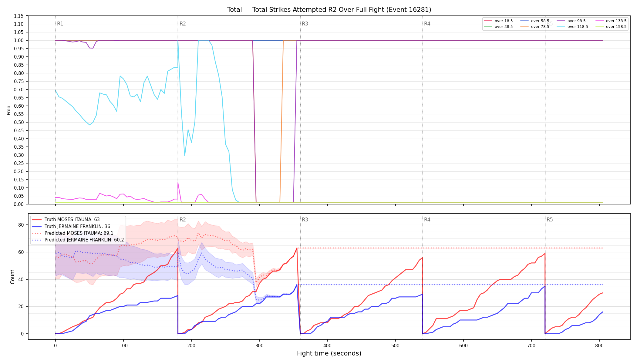This screenshot has height=364, width=637.
Task: Click the 0.00 tick on Prob axis
Action: click(x=19, y=204)
